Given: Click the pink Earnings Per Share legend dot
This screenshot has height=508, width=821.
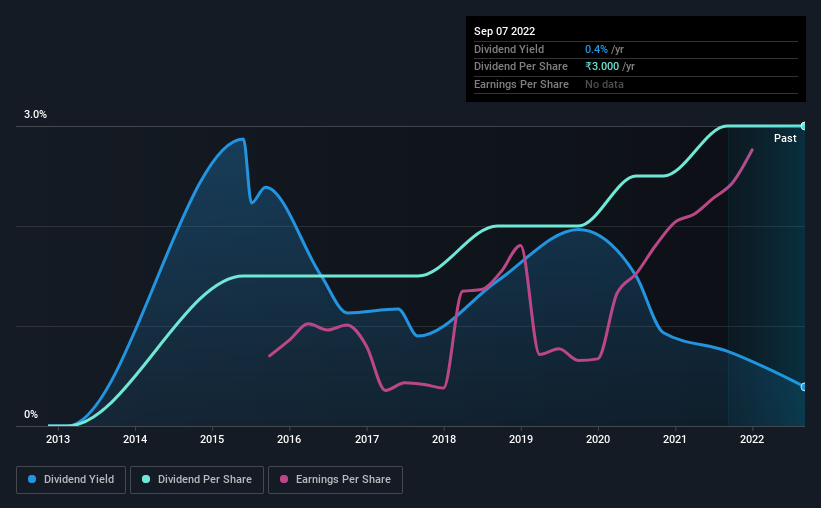Looking at the screenshot, I should click(x=284, y=479).
